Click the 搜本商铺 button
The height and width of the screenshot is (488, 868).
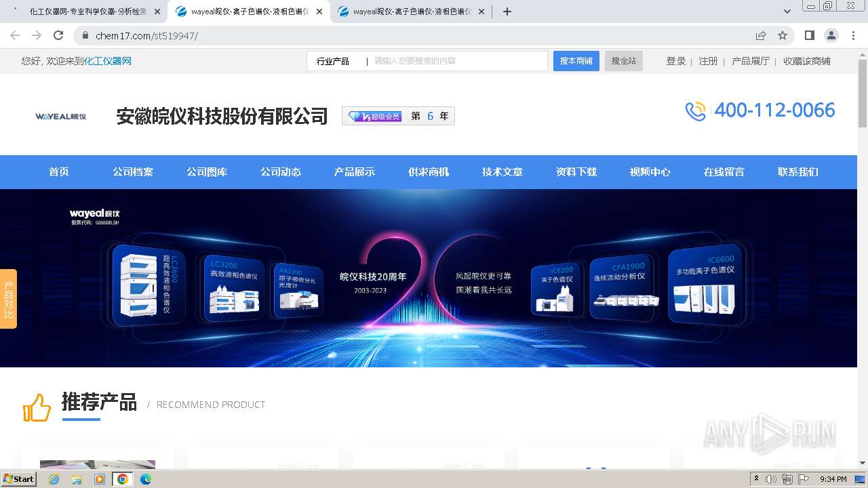576,61
